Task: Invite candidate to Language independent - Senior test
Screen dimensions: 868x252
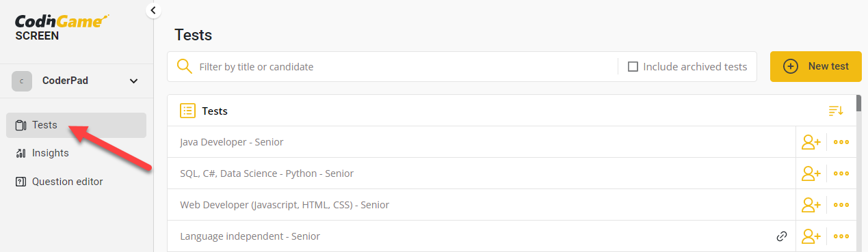Action: 811,236
